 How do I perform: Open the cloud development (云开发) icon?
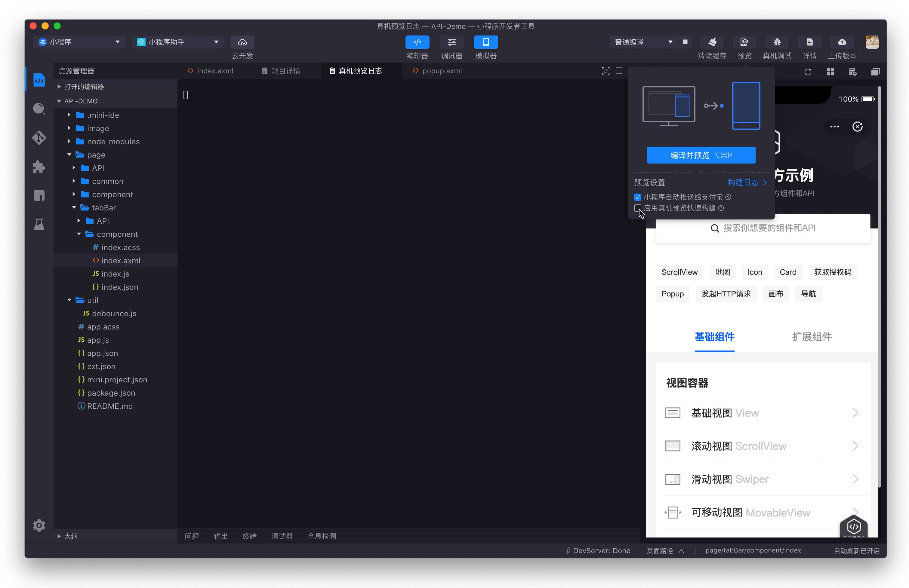pos(242,42)
